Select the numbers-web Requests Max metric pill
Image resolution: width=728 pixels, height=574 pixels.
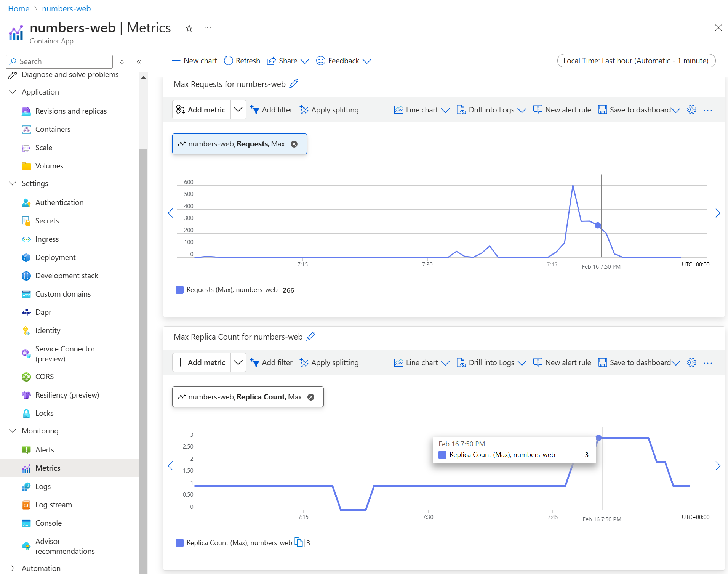(x=240, y=144)
